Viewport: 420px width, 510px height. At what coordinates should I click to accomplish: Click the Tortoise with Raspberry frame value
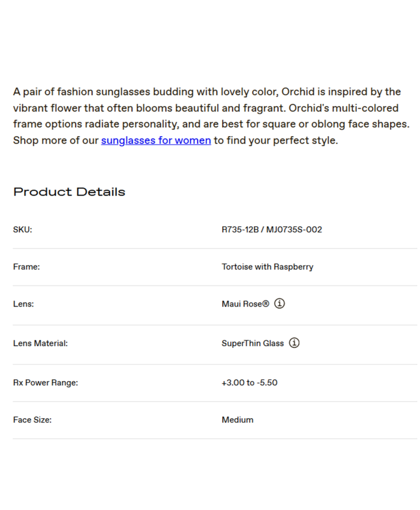[x=267, y=267]
